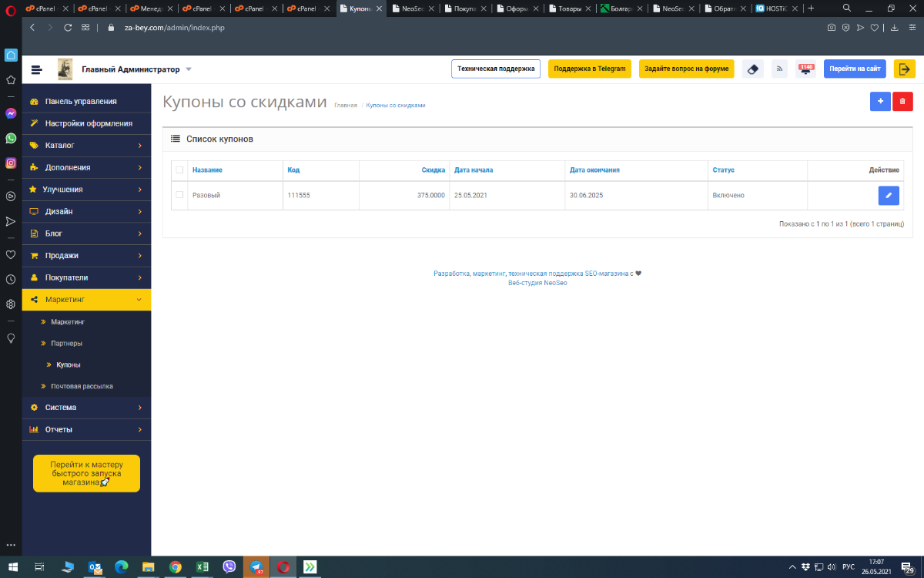Screen dimensions: 924x578
Task: Open Excel from the taskbar
Action: (202, 566)
